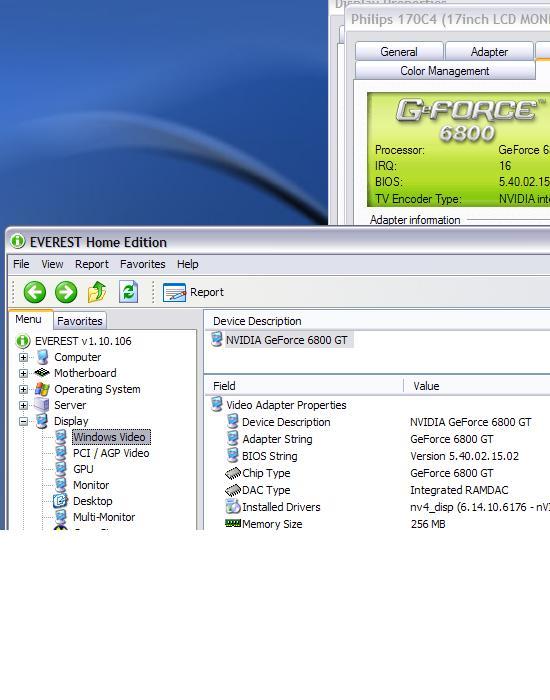Click the 'nv4_disp' installed drivers value
The image size is (550, 700).
(x=480, y=507)
